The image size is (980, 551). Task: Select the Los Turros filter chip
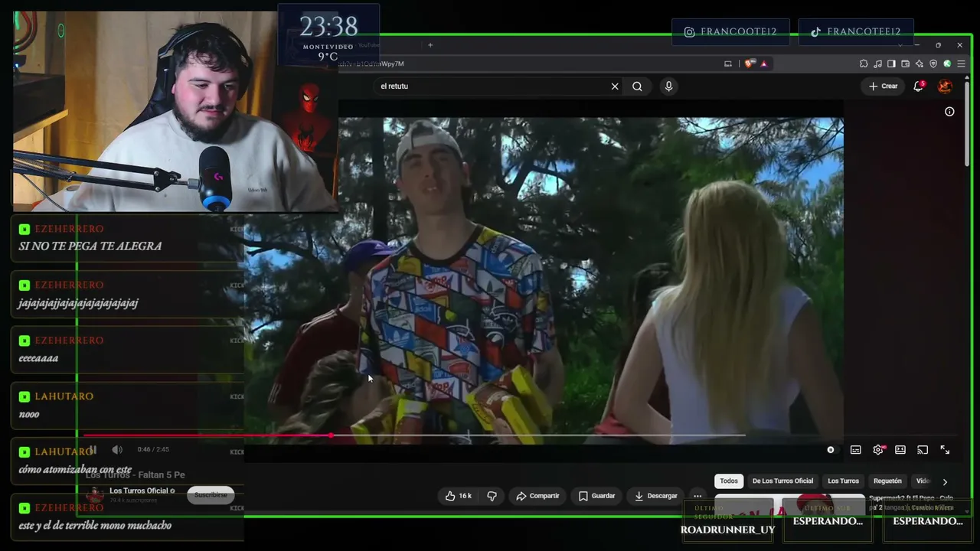[843, 481]
